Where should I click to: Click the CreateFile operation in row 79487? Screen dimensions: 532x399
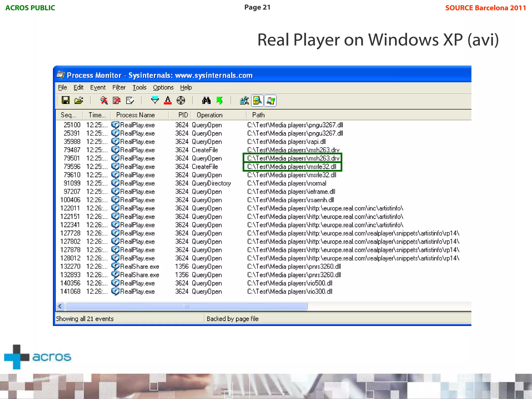(x=205, y=150)
